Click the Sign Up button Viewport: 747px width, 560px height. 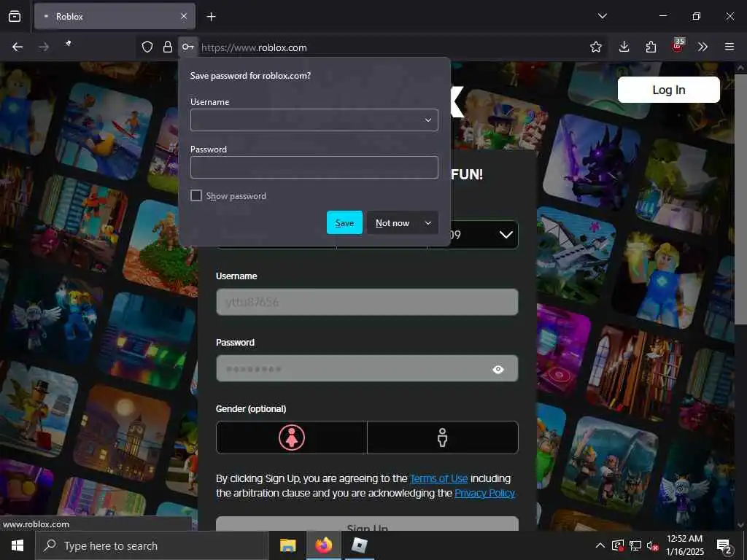click(367, 524)
